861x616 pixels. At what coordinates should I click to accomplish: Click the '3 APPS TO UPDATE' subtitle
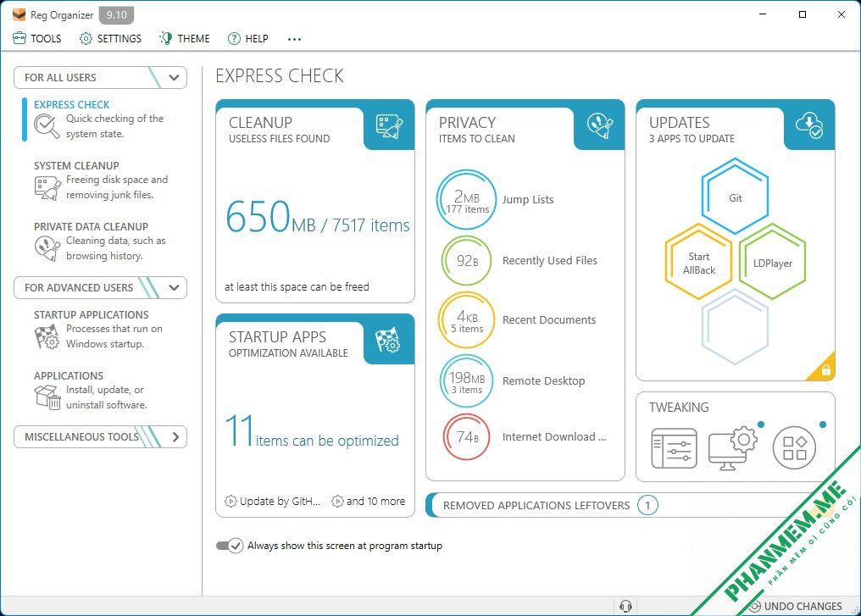pyautogui.click(x=692, y=138)
